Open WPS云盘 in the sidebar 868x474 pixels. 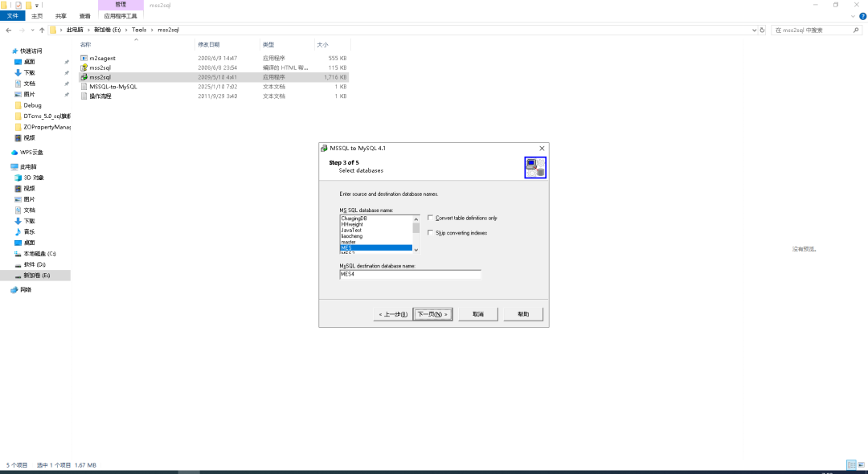[31, 152]
